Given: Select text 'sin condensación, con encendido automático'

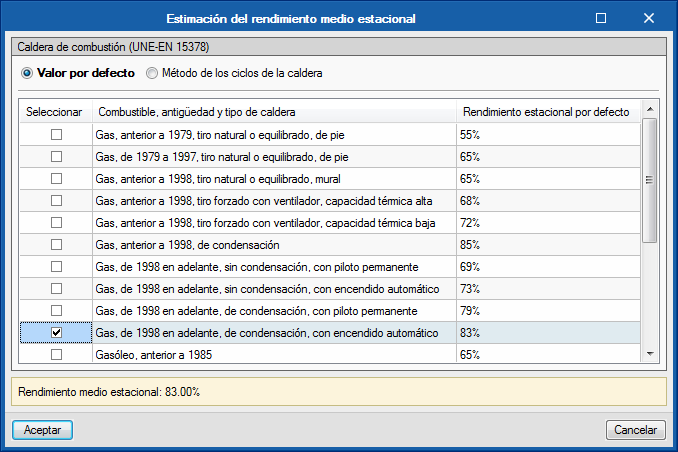Looking at the screenshot, I should point(332,289).
